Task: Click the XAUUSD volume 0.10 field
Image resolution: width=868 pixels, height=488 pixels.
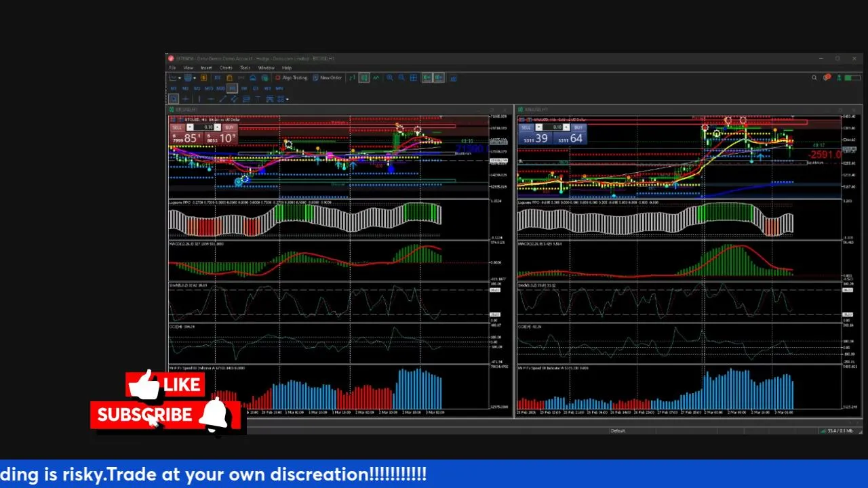Action: (553, 127)
